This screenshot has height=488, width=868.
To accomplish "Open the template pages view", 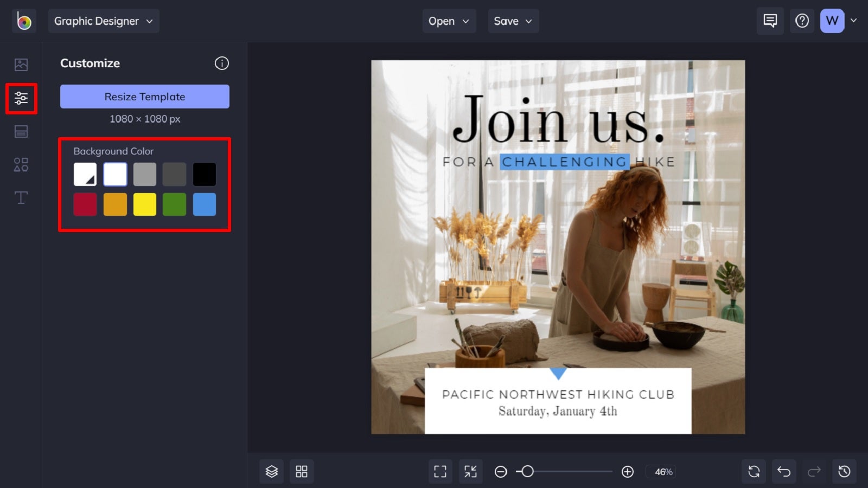I will pos(302,471).
